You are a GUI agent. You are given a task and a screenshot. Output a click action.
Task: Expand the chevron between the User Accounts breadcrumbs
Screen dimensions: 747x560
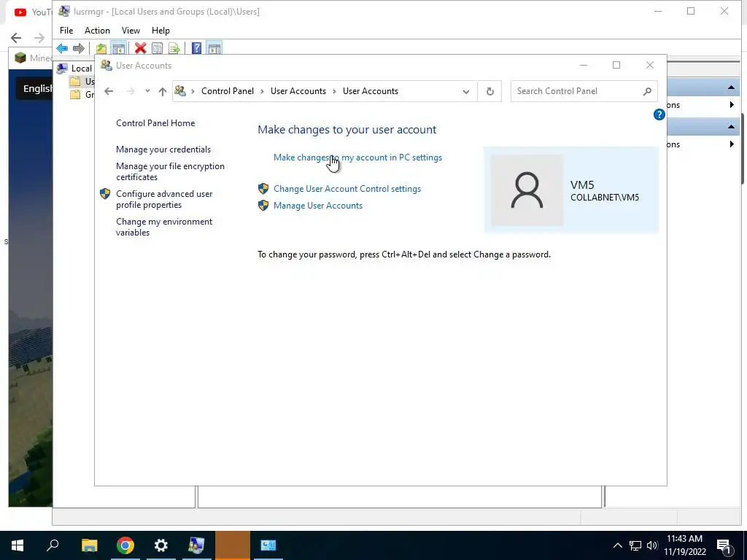(x=334, y=91)
